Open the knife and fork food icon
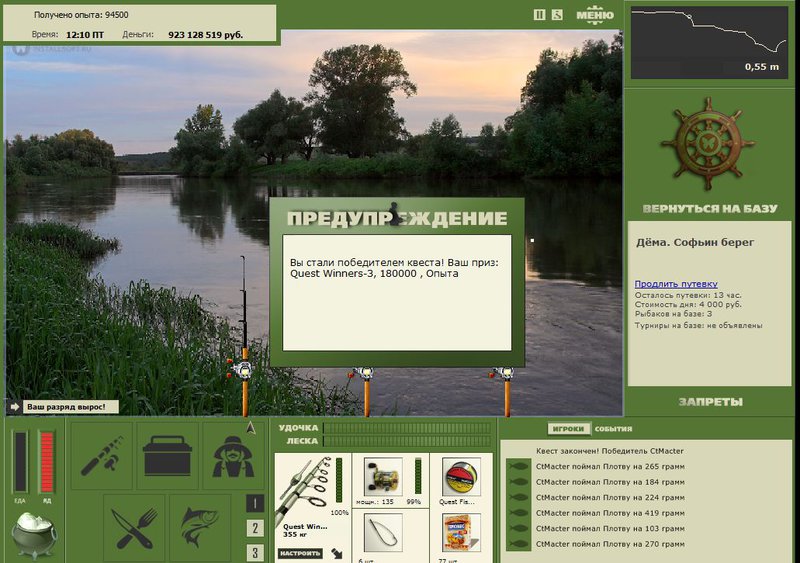This screenshot has height=563, width=800. coord(135,528)
